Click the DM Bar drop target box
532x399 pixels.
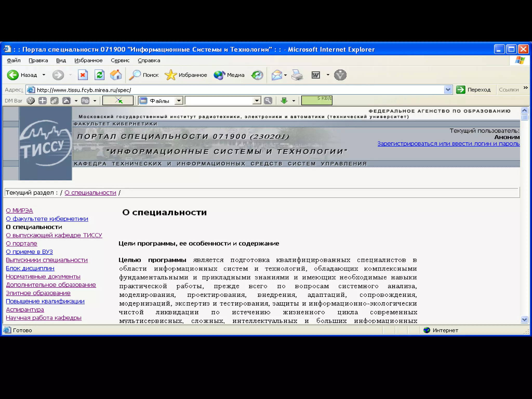click(118, 100)
